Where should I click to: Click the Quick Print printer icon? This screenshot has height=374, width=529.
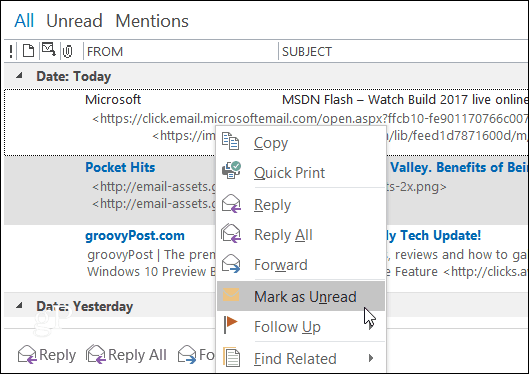[x=231, y=170]
